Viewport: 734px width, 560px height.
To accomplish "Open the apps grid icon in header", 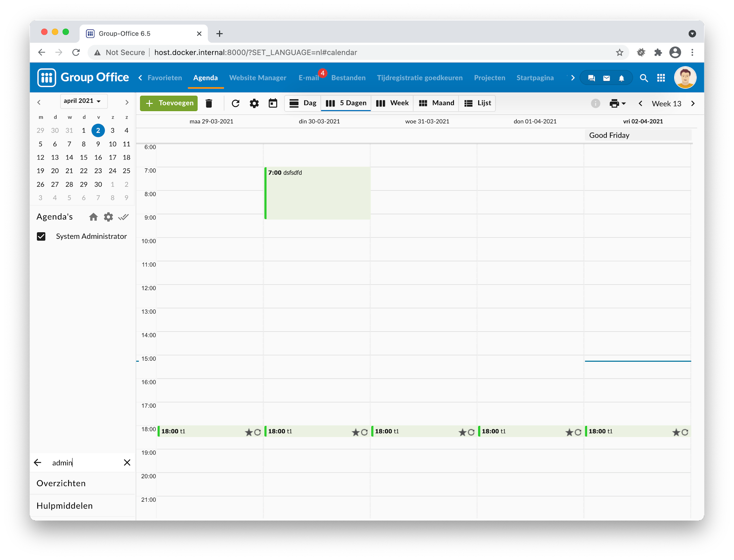I will click(661, 78).
